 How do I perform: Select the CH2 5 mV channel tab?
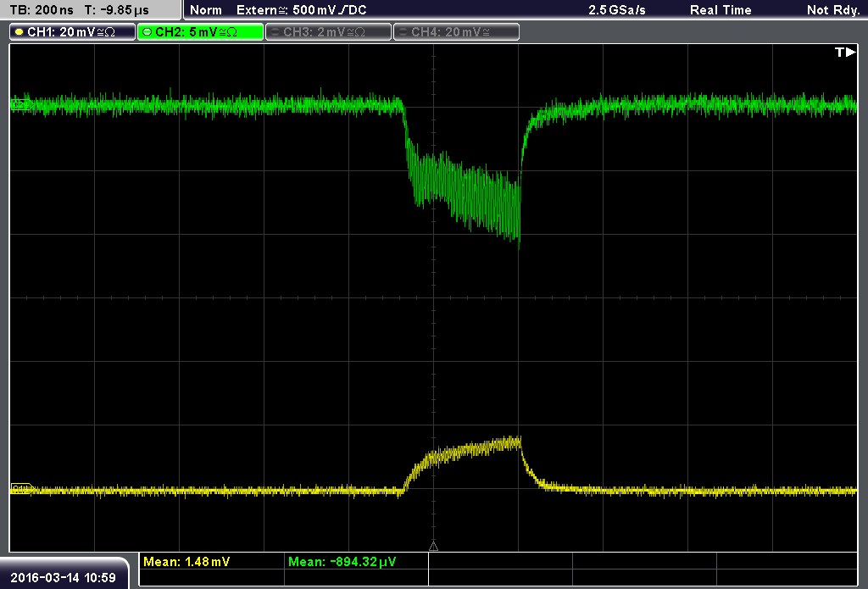[x=200, y=32]
